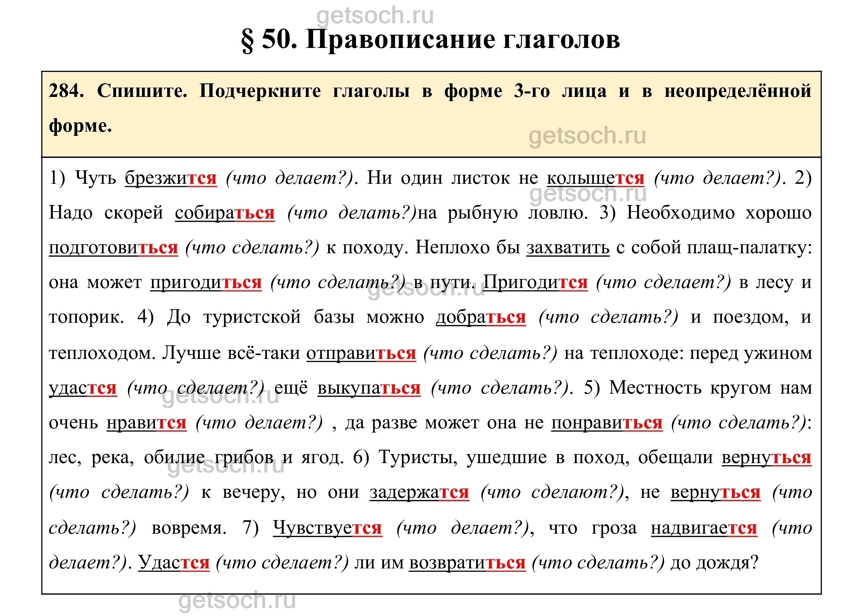Select the underlined word 'пригодиться'
Image resolution: width=863 pixels, height=616 pixels.
206,282
